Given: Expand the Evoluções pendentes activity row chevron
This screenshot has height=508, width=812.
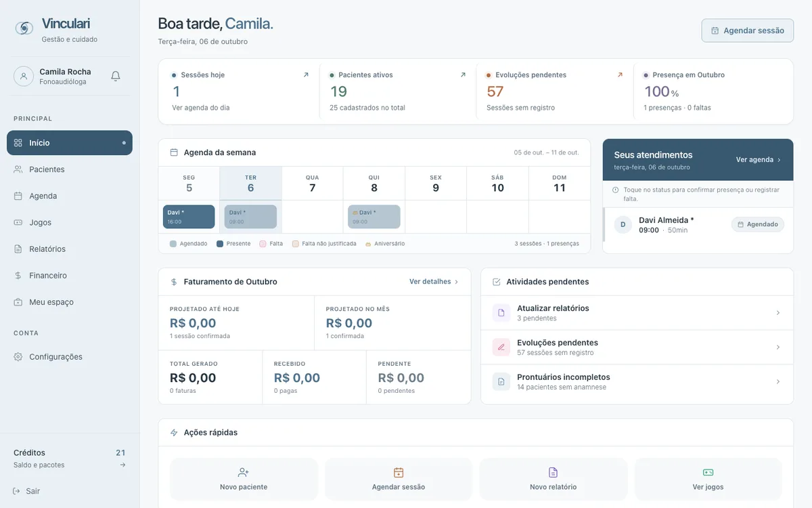Looking at the screenshot, I should tap(778, 347).
